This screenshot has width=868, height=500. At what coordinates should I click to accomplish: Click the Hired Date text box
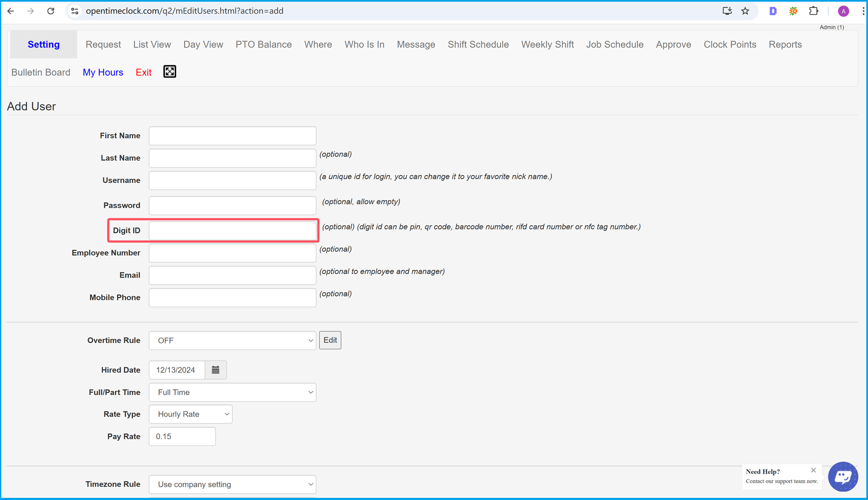pos(177,370)
